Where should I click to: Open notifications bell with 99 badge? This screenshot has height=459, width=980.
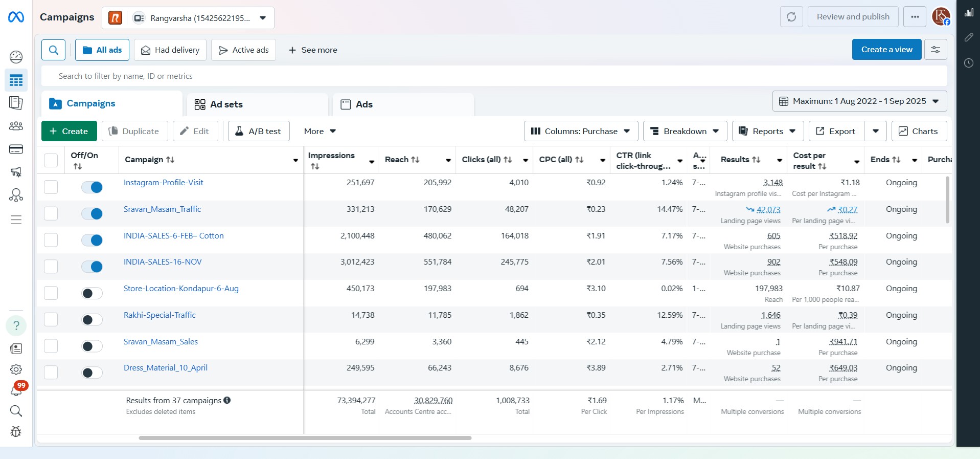[16, 390]
